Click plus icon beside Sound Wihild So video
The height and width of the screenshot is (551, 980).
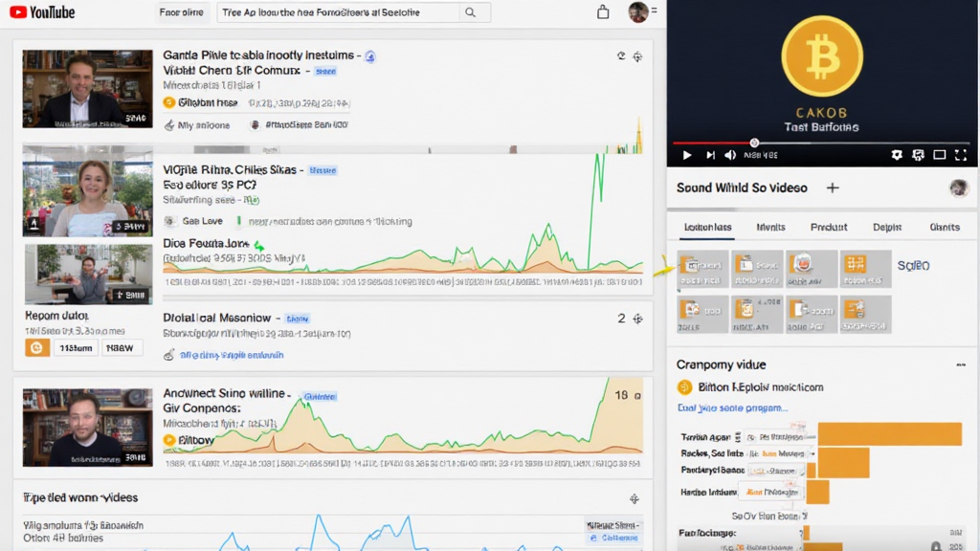[833, 188]
